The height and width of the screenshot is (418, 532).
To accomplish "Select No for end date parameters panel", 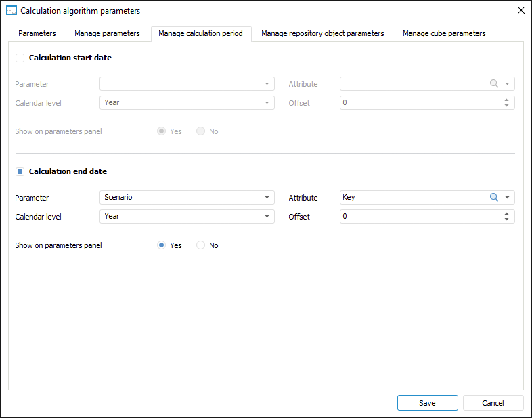I will [200, 245].
